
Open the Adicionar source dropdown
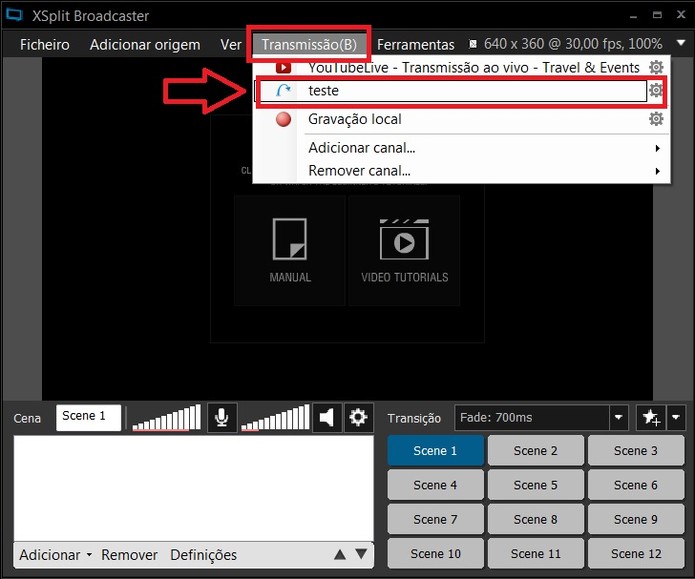[x=55, y=555]
